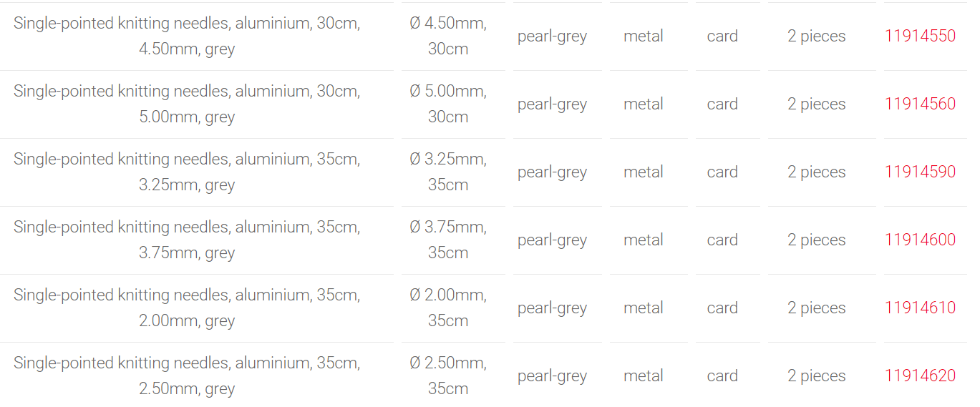
Task: Click metal in the 11914620 row
Action: (x=644, y=376)
